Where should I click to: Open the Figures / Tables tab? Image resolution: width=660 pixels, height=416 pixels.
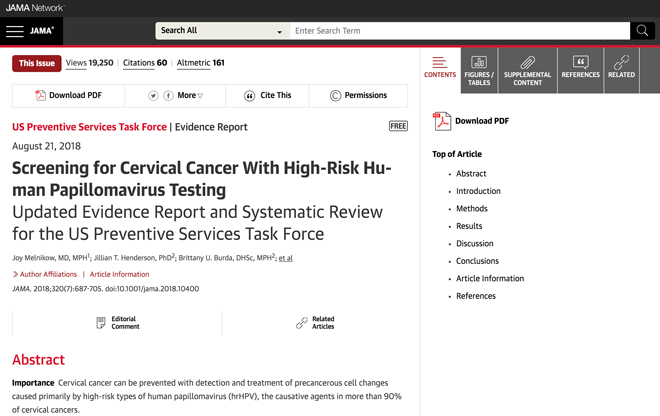[x=479, y=70]
